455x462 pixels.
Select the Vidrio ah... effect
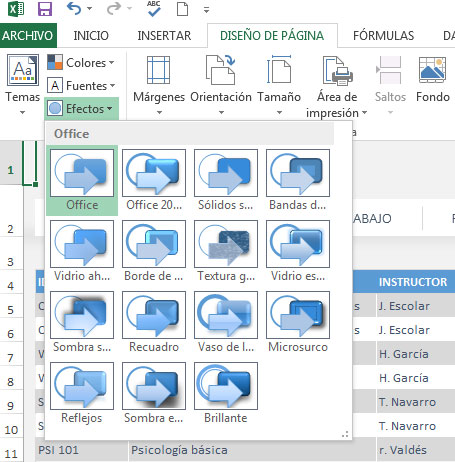[x=82, y=251]
